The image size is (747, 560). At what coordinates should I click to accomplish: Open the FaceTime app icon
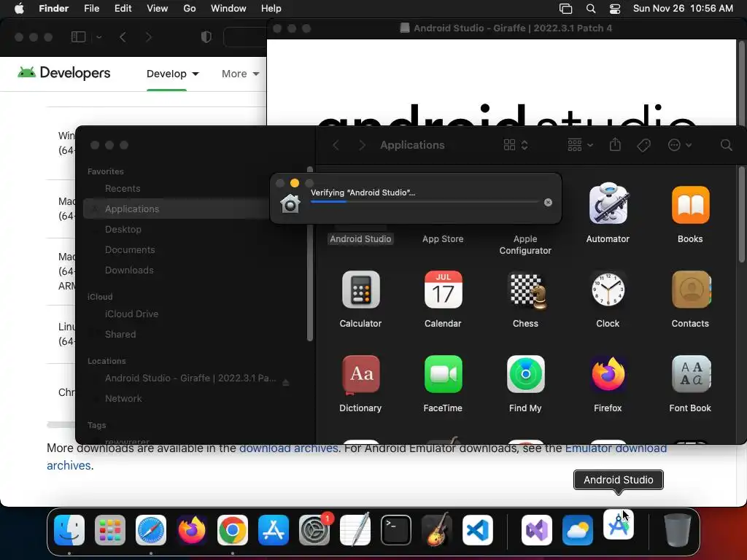pos(443,374)
